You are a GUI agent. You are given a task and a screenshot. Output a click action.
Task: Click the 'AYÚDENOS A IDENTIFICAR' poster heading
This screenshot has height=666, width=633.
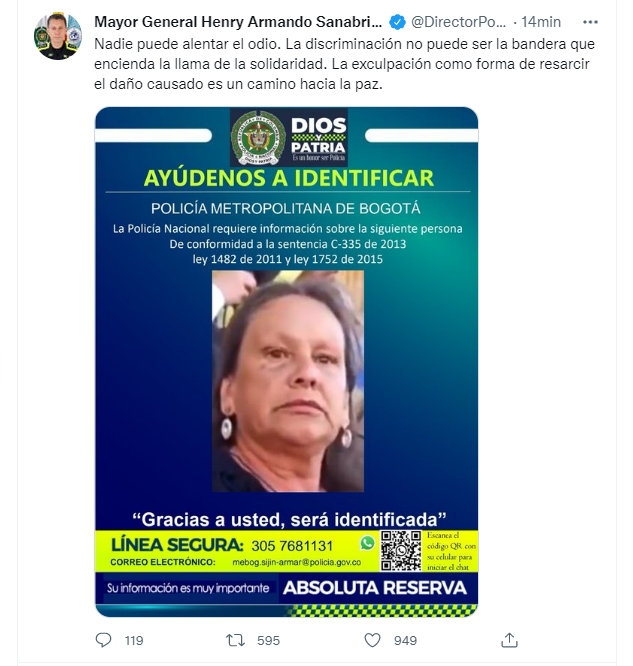coord(289,178)
